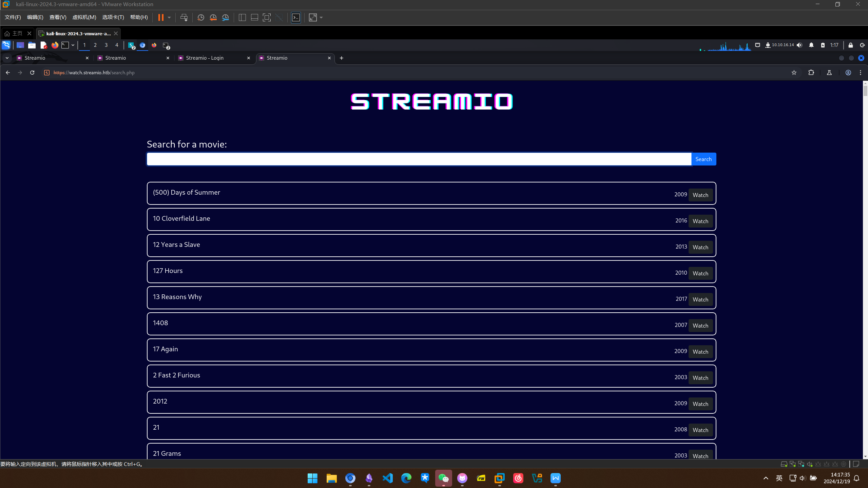Reload the Streamio search page
This screenshot has height=488, width=868.
32,73
